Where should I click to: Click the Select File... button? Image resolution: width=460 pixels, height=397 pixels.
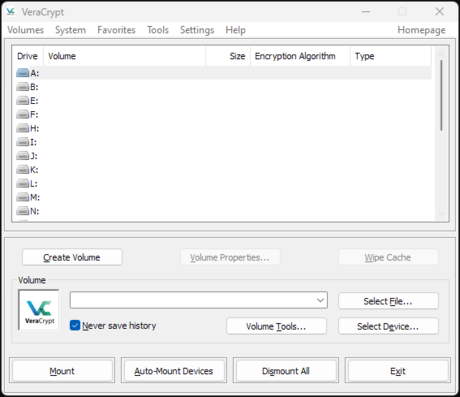point(388,301)
